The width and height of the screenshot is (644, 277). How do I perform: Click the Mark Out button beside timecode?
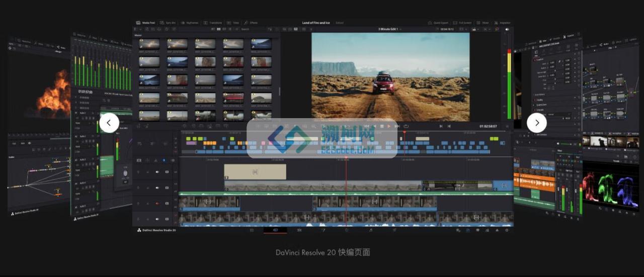point(449,126)
